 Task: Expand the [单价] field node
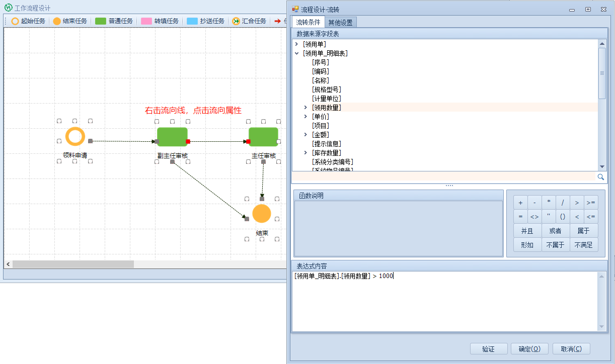(305, 117)
